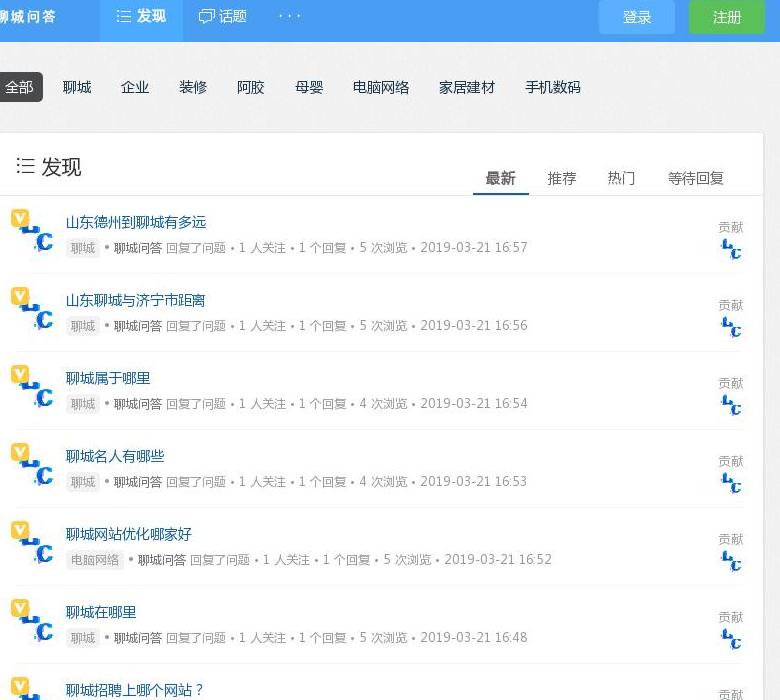780x700 pixels.
Task: Open question 山东聊城与济宁市距离
Action: (135, 300)
